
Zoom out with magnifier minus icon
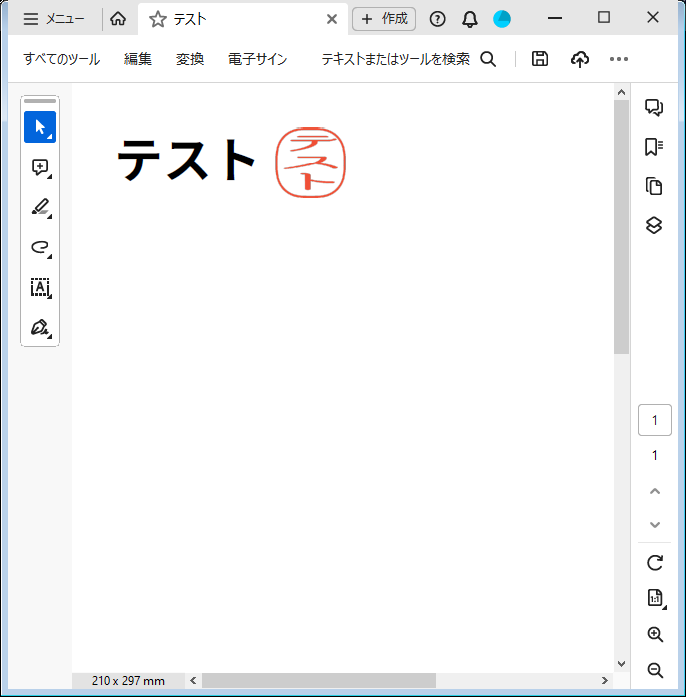coord(655,670)
